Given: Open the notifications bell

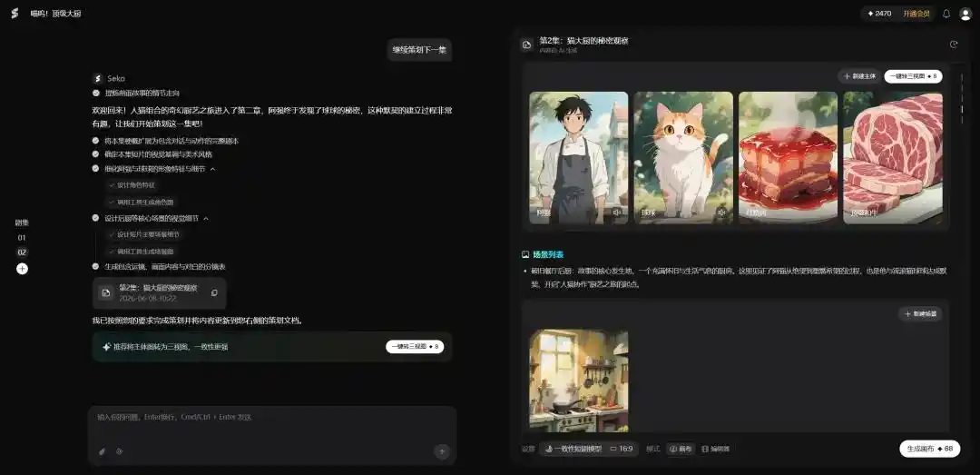Looking at the screenshot, I should tap(946, 14).
